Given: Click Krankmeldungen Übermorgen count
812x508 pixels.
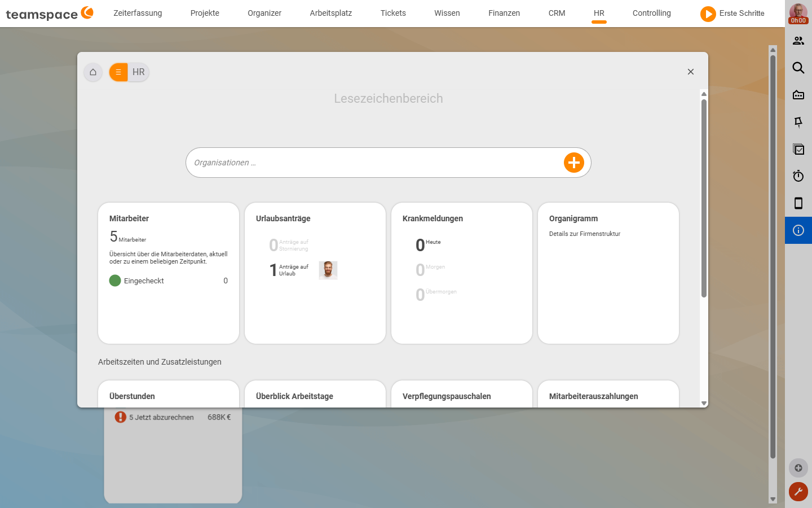Looking at the screenshot, I should click(436, 295).
